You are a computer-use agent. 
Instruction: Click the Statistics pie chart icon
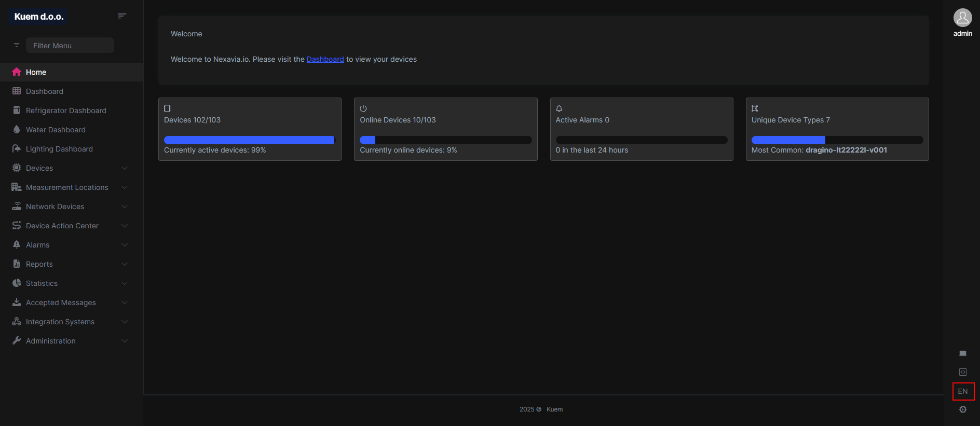(17, 283)
